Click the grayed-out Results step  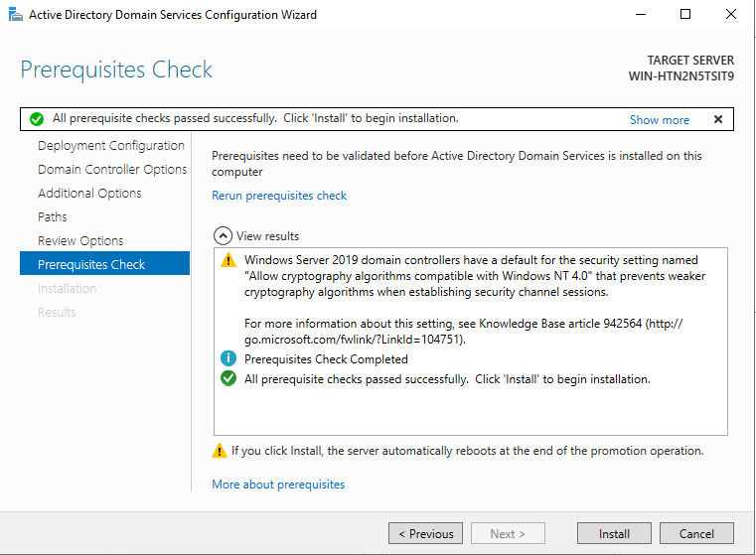click(57, 312)
